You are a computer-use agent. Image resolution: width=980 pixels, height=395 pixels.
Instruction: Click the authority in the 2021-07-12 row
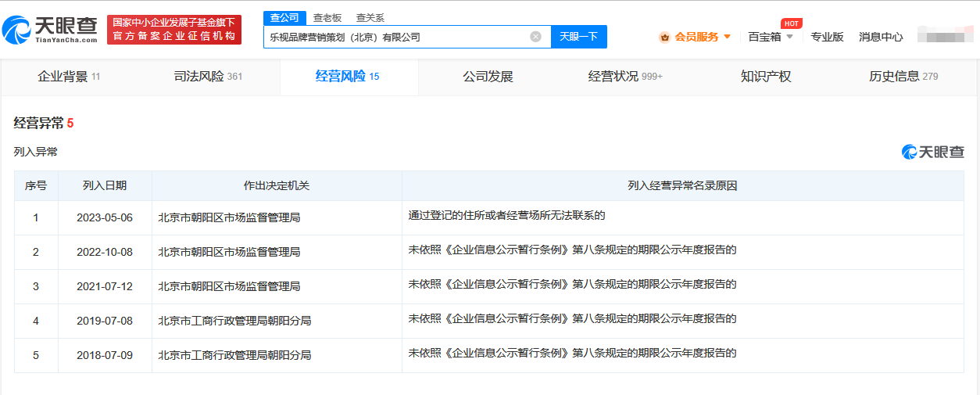pos(229,286)
